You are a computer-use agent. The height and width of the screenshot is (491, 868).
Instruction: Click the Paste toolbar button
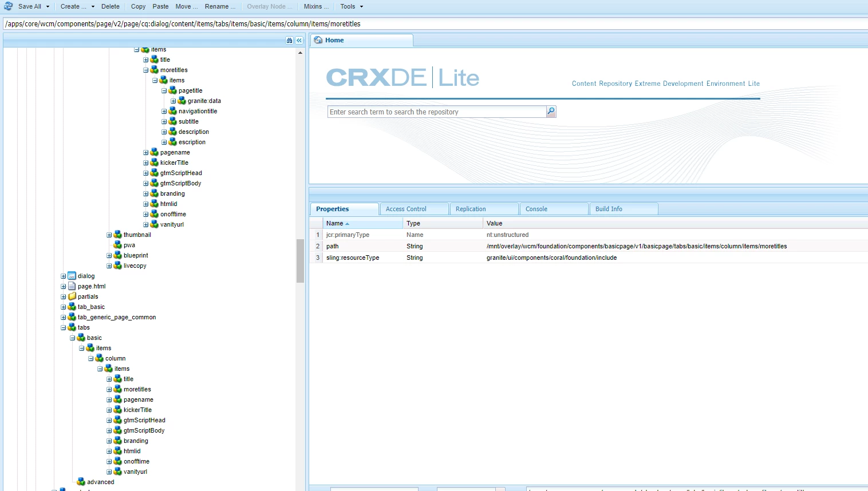pos(160,6)
